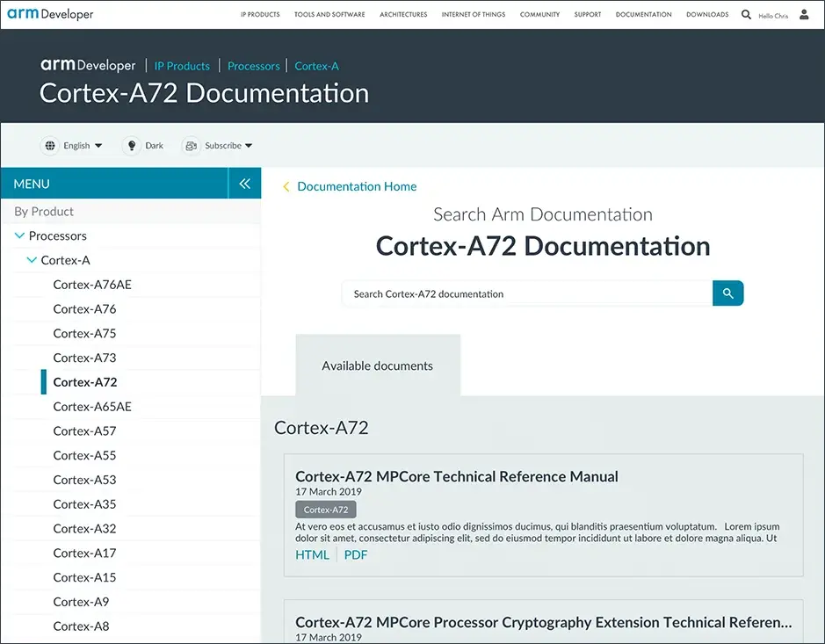Collapse the menu with double-chevron icon
The height and width of the screenshot is (644, 825).
[x=244, y=184]
